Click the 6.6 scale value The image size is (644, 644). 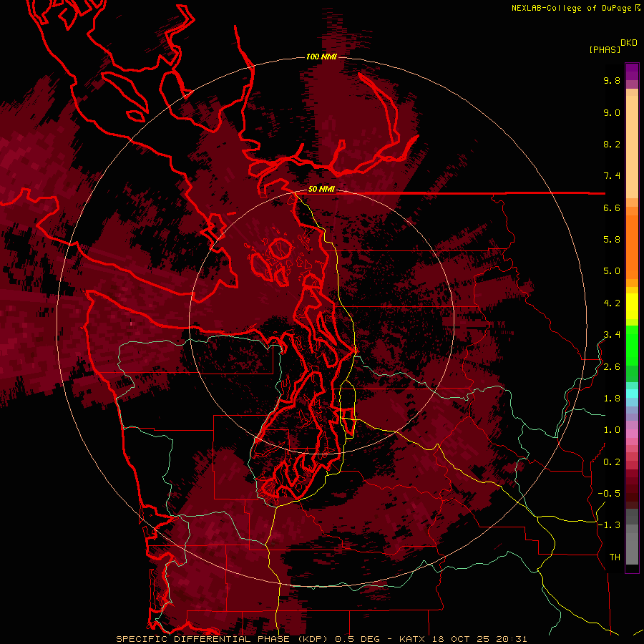pos(612,208)
